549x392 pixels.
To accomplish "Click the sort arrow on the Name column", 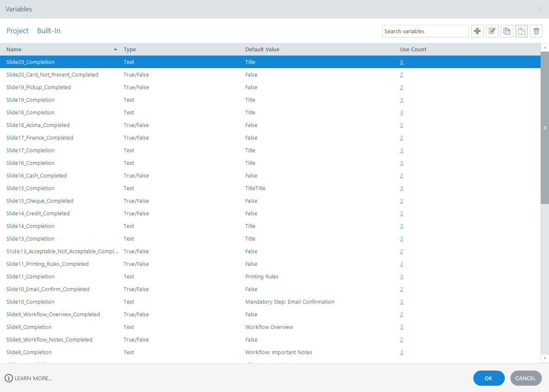I will (x=115, y=49).
